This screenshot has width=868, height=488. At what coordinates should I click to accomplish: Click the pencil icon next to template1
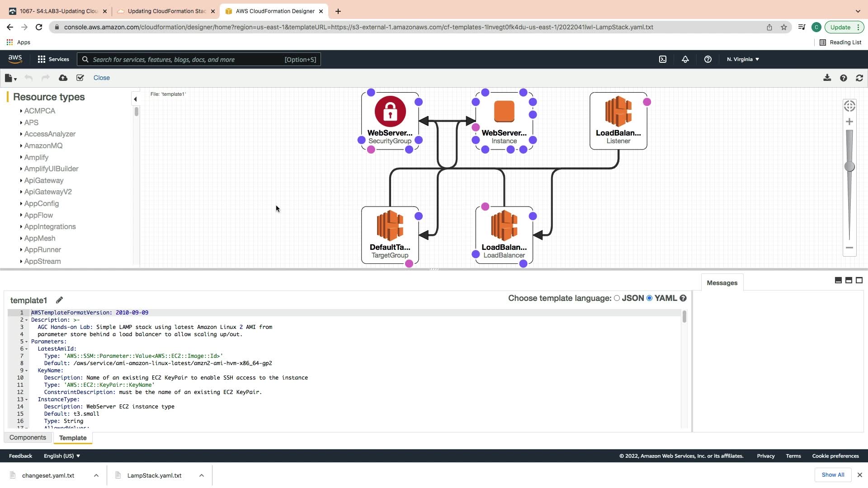pyautogui.click(x=59, y=300)
